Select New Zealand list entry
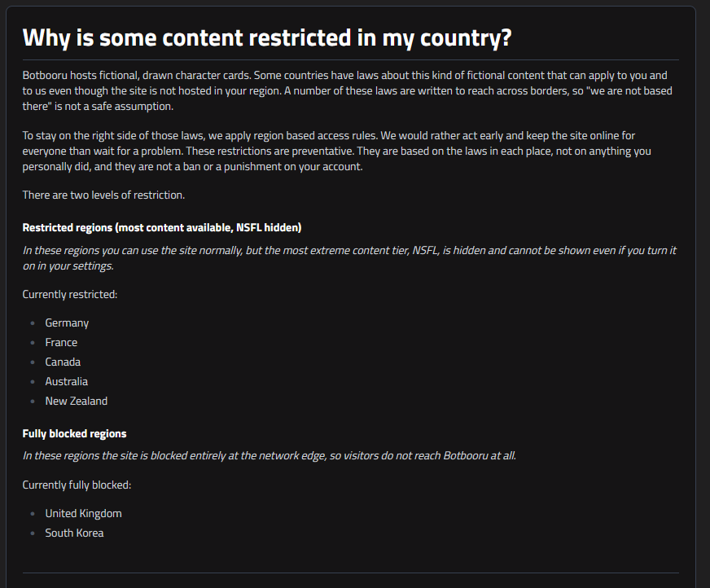The height and width of the screenshot is (588, 710). pyautogui.click(x=76, y=401)
